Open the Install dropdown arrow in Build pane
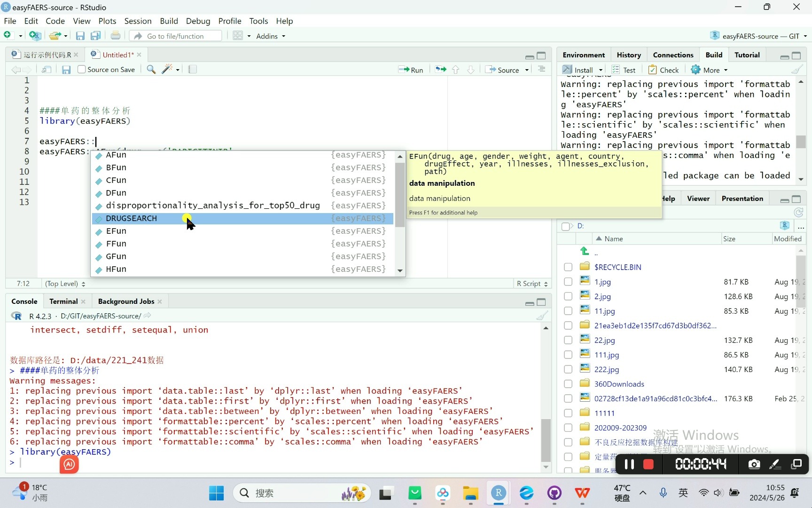Viewport: 812px width, 508px height. [x=601, y=70]
